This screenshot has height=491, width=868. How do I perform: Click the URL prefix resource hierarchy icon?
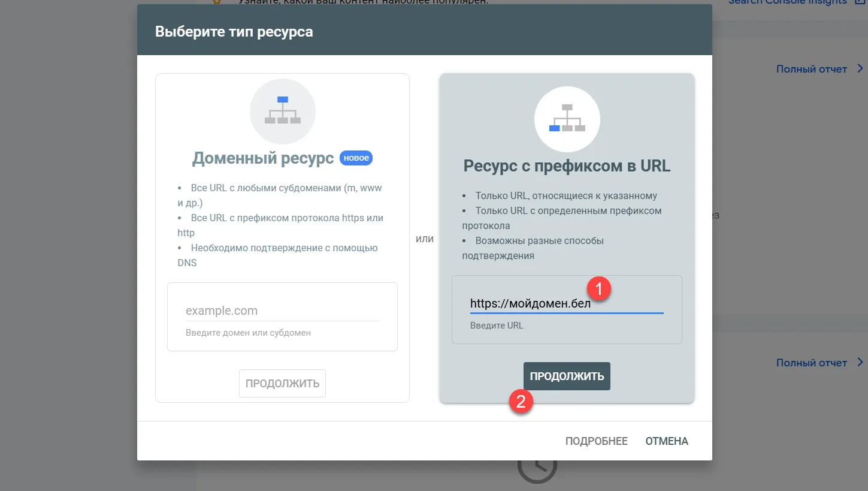[x=567, y=119]
